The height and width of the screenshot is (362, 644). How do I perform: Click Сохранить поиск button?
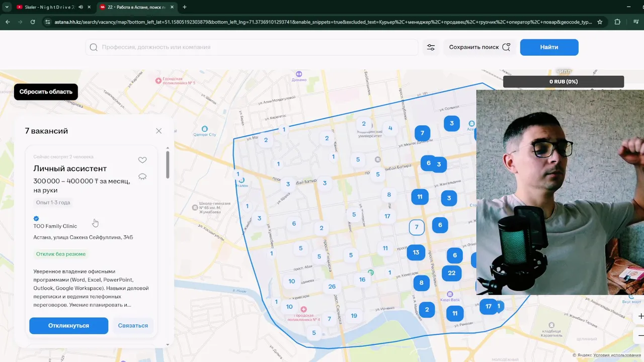point(479,47)
